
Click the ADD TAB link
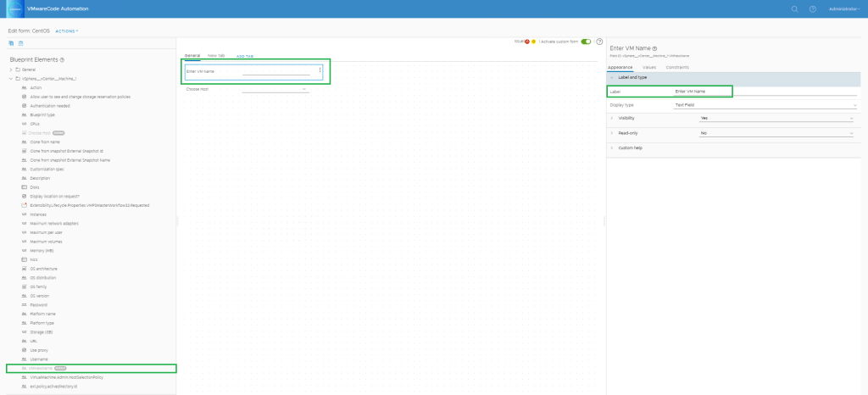[245, 56]
